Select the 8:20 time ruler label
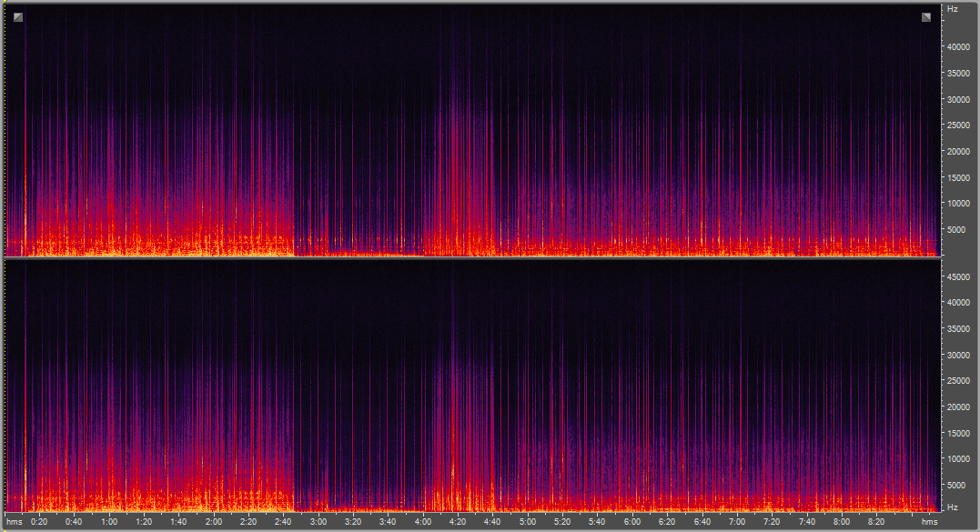The image size is (980, 532). pos(876,522)
